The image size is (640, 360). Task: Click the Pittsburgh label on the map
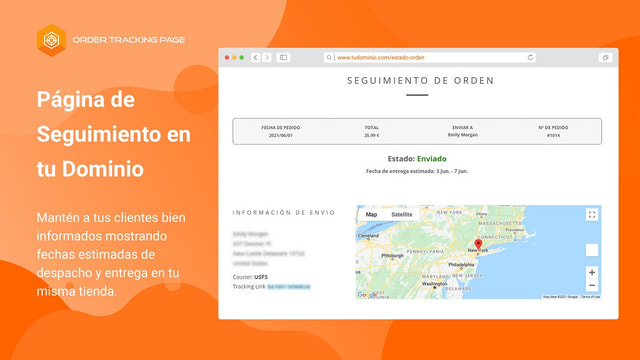(392, 256)
